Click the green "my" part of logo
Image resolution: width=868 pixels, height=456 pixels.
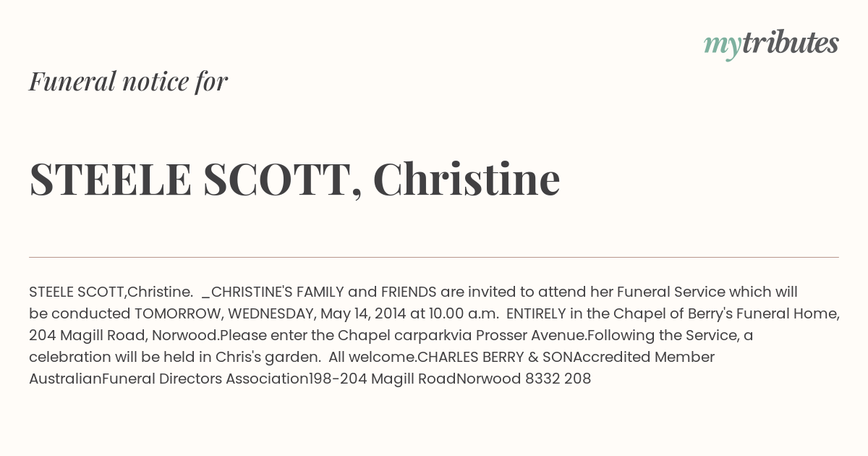point(722,46)
